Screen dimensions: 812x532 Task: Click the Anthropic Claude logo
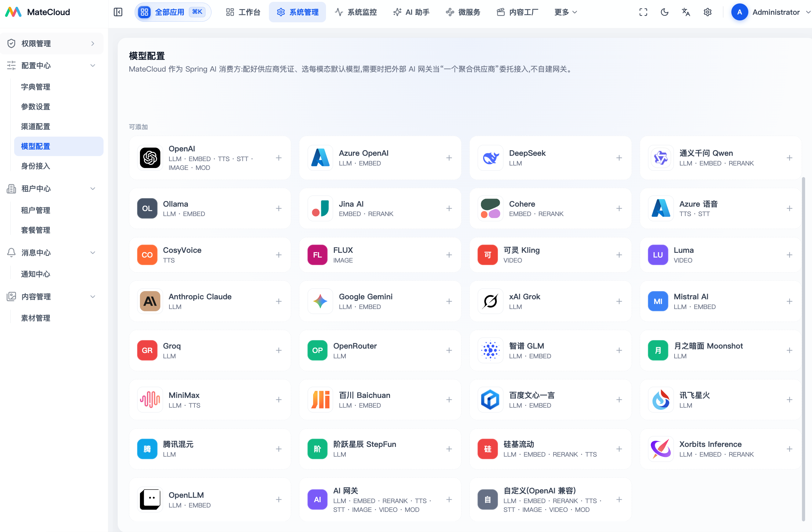[x=150, y=301]
